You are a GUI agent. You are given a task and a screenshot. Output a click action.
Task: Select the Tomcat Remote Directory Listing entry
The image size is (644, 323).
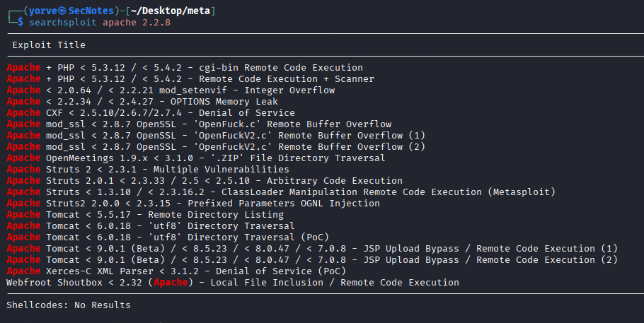point(145,214)
